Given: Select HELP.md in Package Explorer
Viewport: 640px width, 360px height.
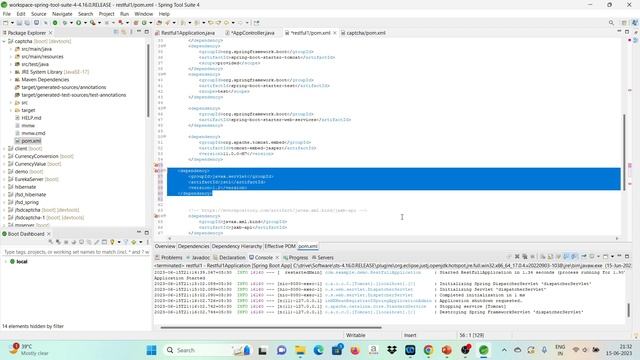Looking at the screenshot, I should pyautogui.click(x=31, y=118).
